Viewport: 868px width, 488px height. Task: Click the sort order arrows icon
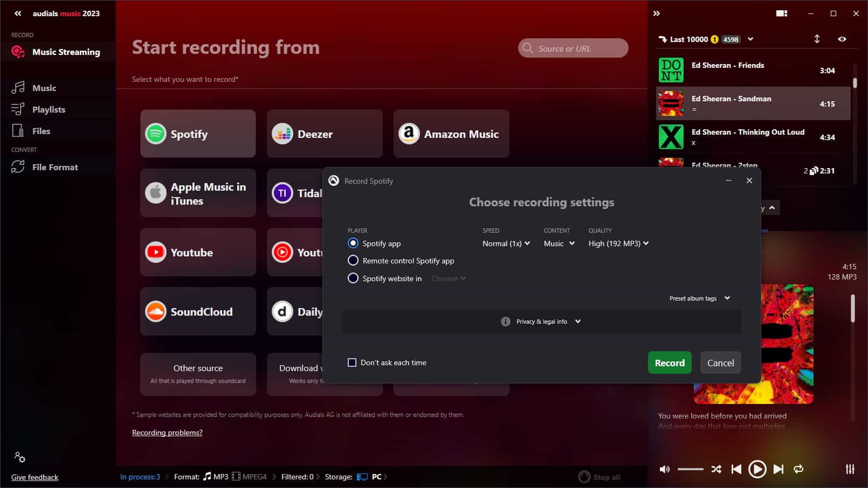pyautogui.click(x=817, y=39)
